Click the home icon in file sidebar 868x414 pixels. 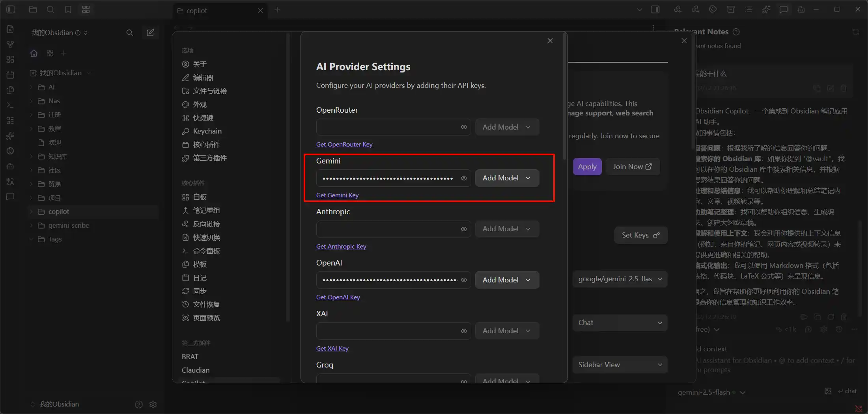coord(34,53)
